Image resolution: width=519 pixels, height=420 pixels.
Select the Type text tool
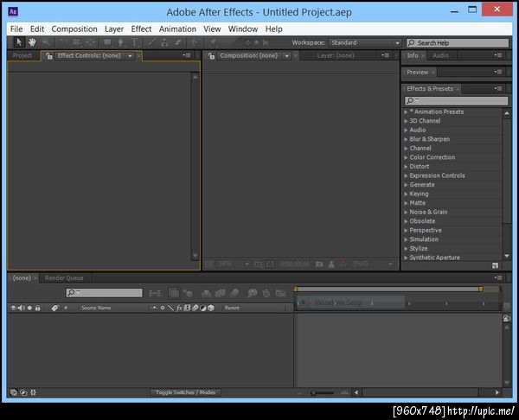pyautogui.click(x=134, y=42)
